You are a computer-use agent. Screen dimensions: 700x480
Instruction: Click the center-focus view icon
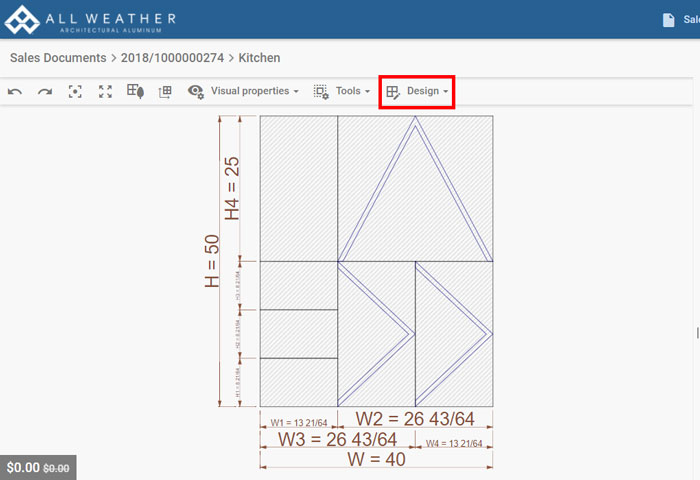75,91
